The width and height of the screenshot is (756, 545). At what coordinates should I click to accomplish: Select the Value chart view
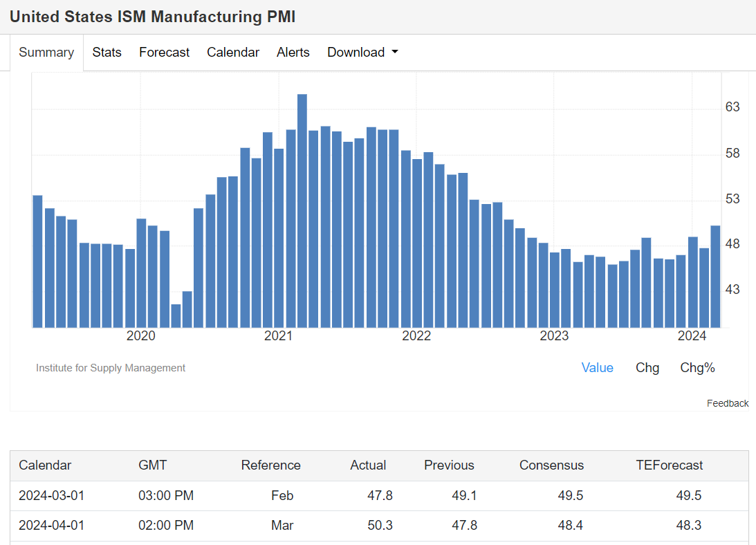click(x=597, y=368)
